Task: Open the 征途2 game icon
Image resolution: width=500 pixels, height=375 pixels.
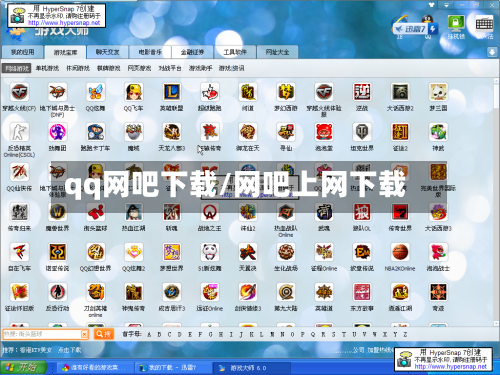Action: (x=400, y=132)
